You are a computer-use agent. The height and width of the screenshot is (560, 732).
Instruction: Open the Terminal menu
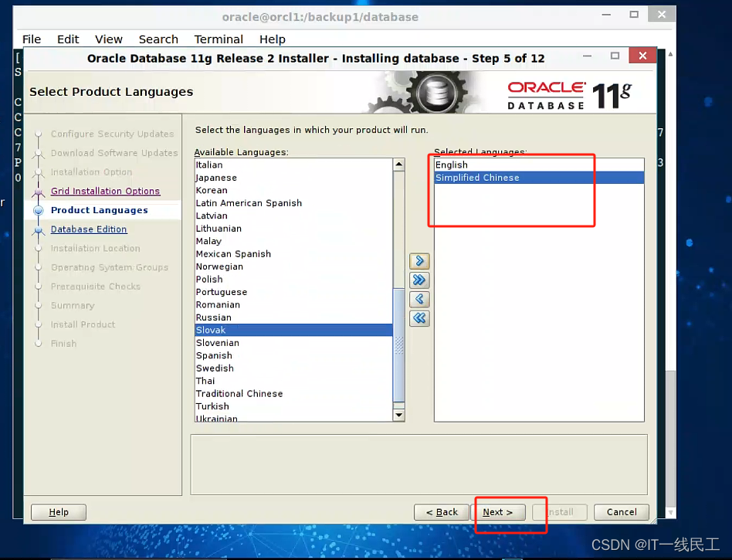(x=219, y=39)
